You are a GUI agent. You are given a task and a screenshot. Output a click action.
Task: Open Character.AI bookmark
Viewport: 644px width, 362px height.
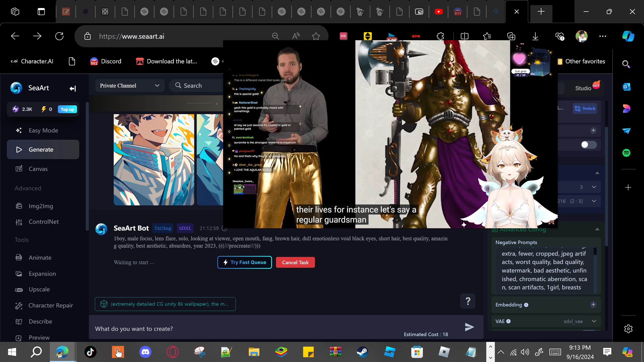pyautogui.click(x=32, y=61)
